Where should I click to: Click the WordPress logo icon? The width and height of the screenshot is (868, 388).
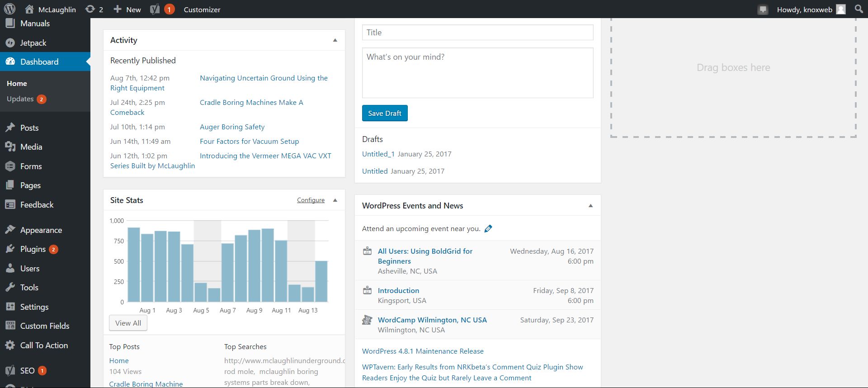point(9,9)
